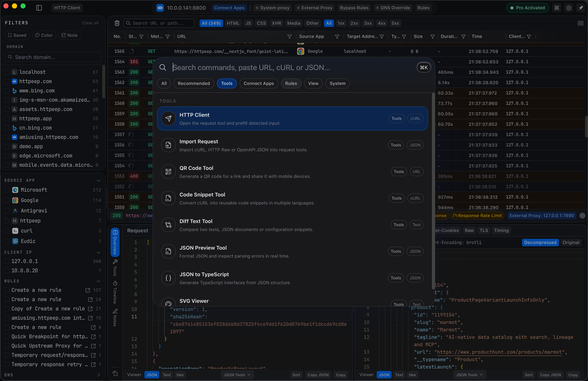The height and width of the screenshot is (381, 588).
Task: Expand the DNS section chevron
Action: (x=98, y=375)
